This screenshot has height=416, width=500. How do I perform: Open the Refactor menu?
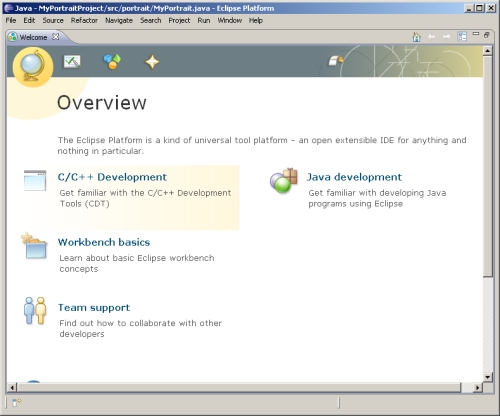[84, 20]
